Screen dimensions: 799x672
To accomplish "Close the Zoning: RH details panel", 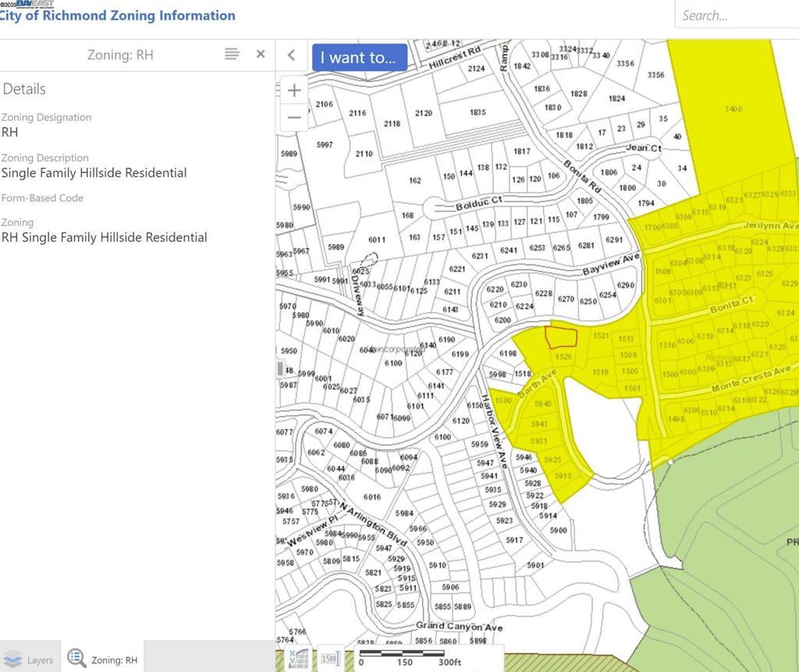I will point(261,54).
